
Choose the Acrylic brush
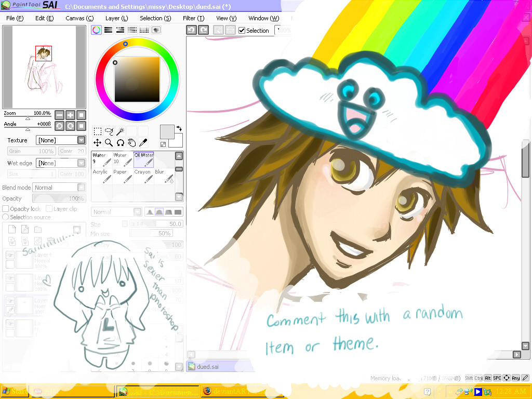coord(102,177)
